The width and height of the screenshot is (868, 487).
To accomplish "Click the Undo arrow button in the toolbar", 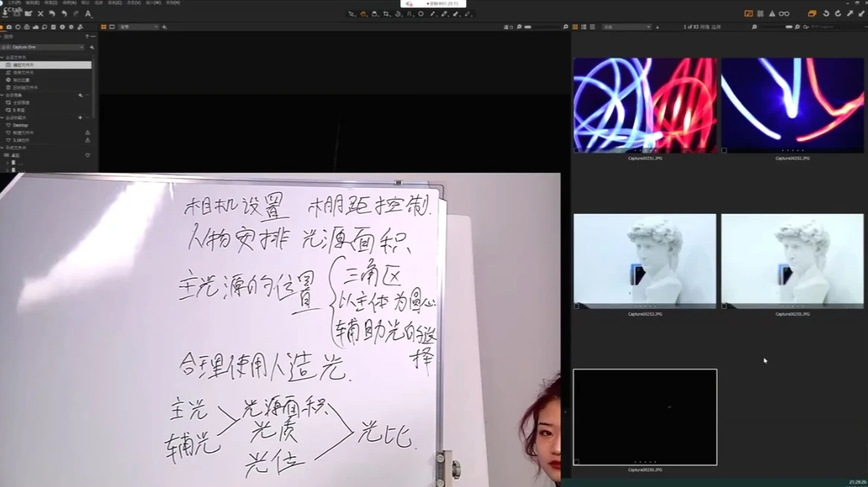I will tap(51, 13).
